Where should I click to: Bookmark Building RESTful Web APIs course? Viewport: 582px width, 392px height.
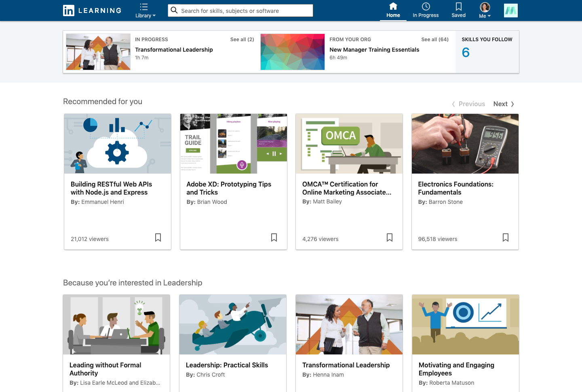coord(158,237)
